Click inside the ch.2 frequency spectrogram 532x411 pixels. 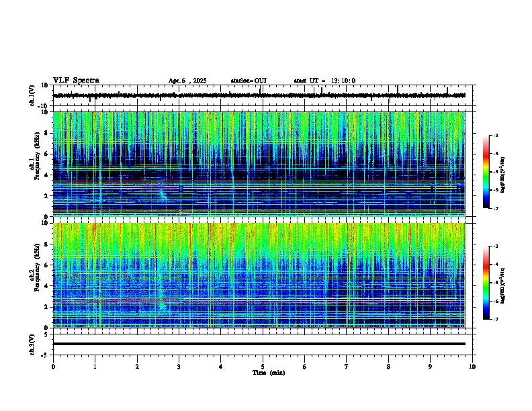coord(259,275)
